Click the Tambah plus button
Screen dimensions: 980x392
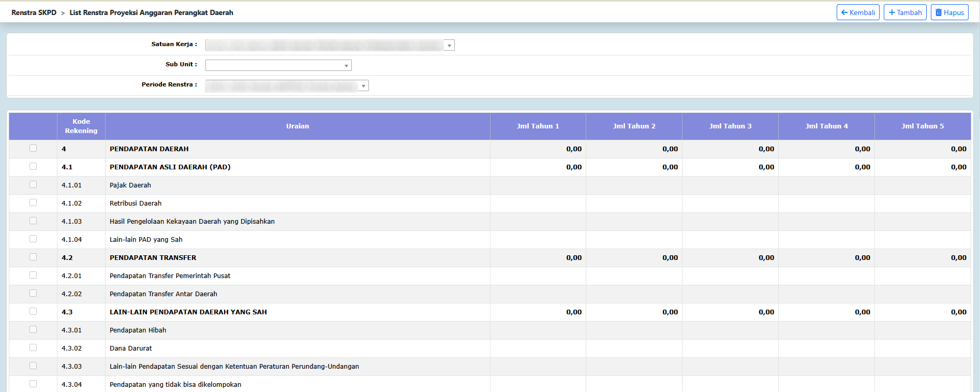pos(904,12)
